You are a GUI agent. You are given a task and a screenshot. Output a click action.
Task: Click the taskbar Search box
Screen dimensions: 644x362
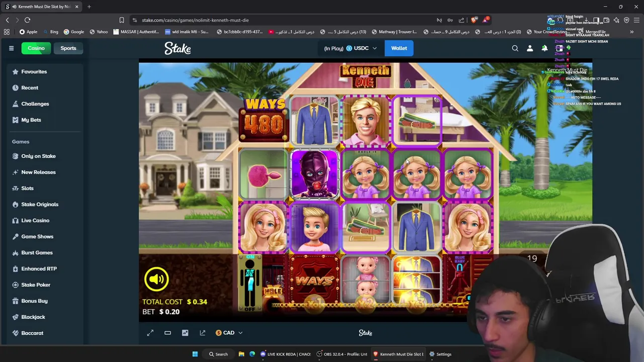(x=219, y=354)
